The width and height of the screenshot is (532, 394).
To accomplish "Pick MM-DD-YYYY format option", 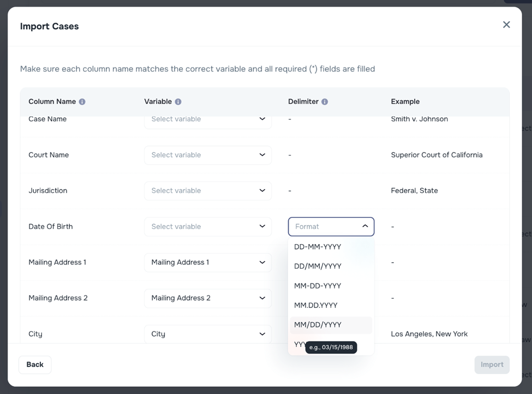I will [318, 286].
